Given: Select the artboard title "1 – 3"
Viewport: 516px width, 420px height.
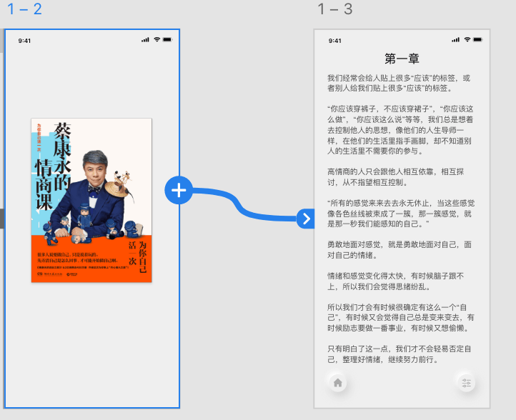Looking at the screenshot, I should click(x=334, y=9).
